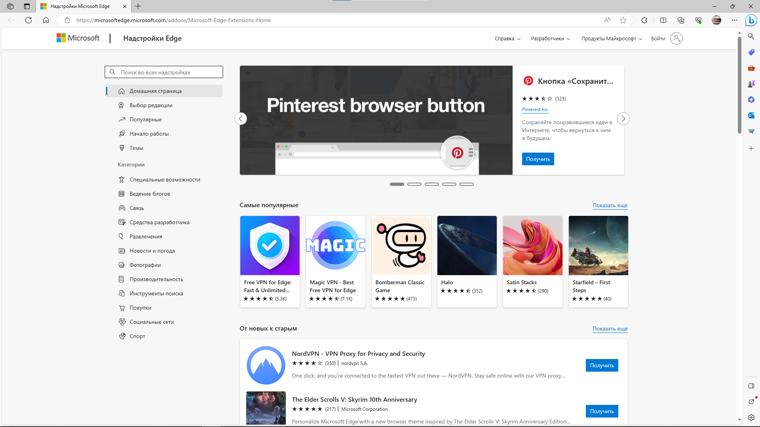Click the user account icon next to Войти
The width and height of the screenshot is (760, 427).
point(677,38)
